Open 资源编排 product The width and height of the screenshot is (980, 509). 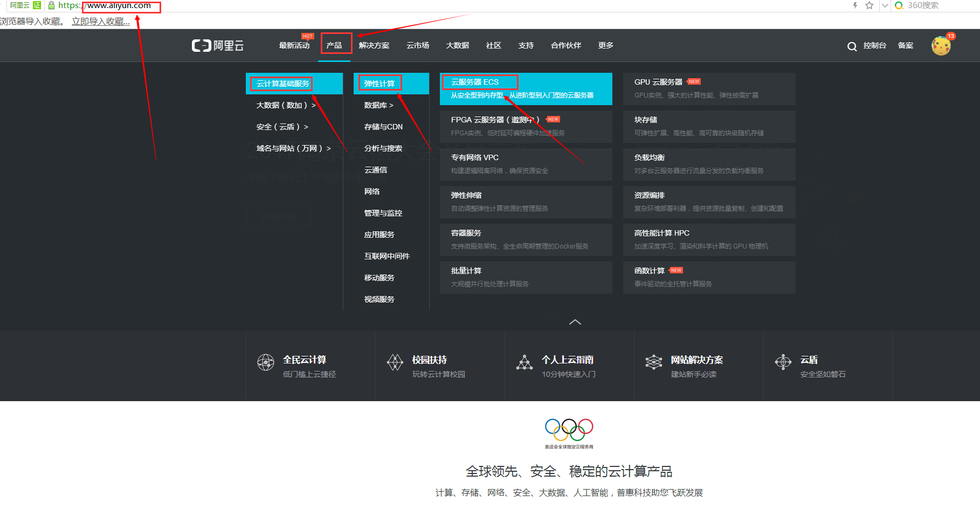coord(709,202)
